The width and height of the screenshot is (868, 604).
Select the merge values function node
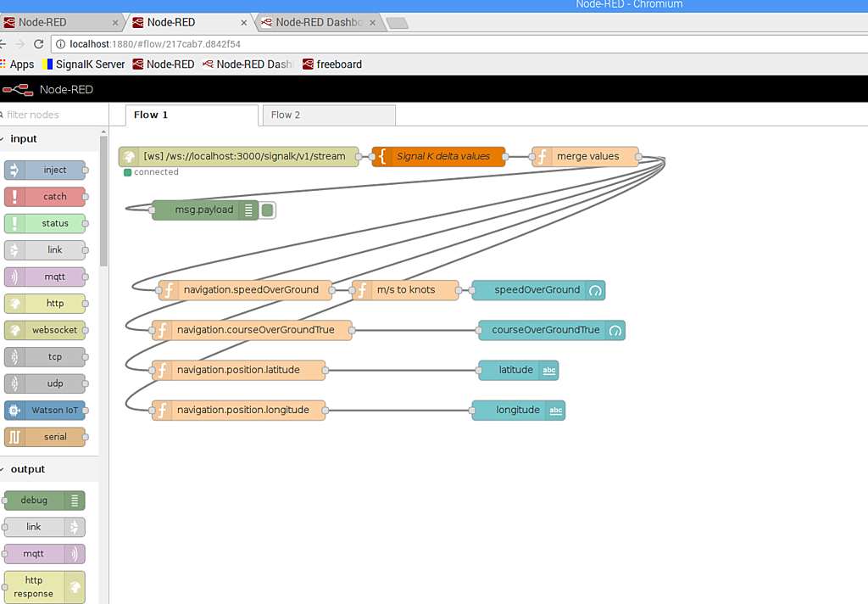coord(585,157)
